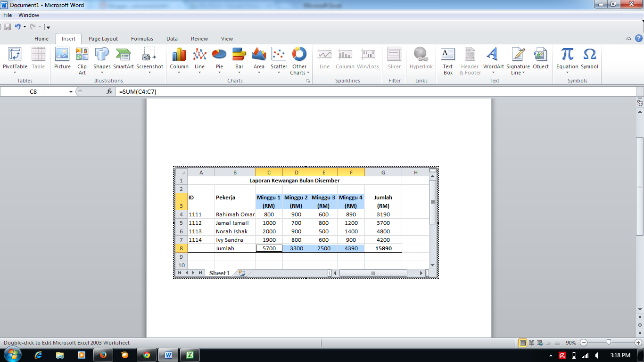This screenshot has width=644, height=362.
Task: Switch to Print Layout view
Action: point(522,343)
